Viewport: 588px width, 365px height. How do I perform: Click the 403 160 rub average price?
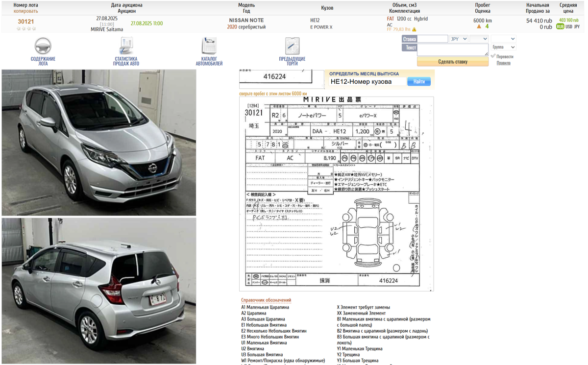pyautogui.click(x=569, y=20)
